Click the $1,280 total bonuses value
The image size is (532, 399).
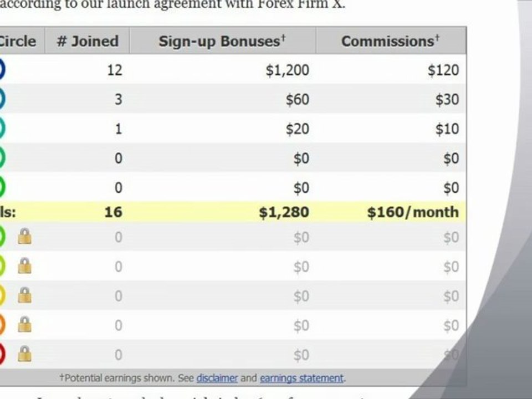tap(284, 212)
